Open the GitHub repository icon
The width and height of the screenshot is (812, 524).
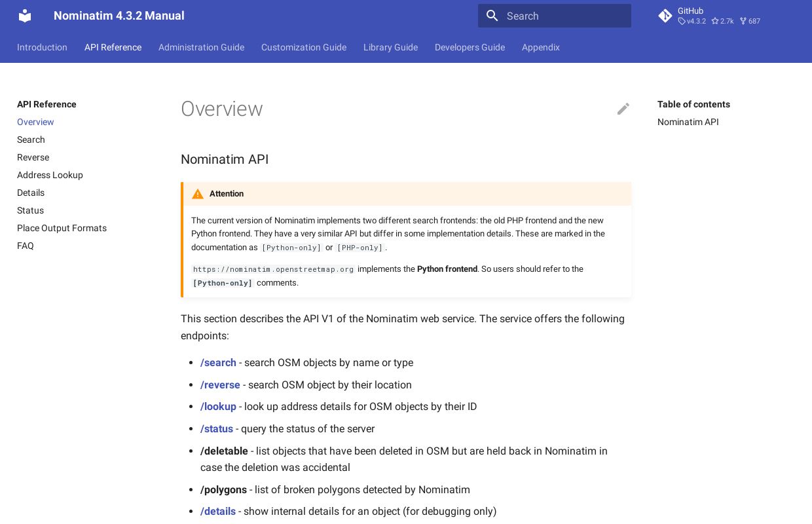tap(665, 16)
